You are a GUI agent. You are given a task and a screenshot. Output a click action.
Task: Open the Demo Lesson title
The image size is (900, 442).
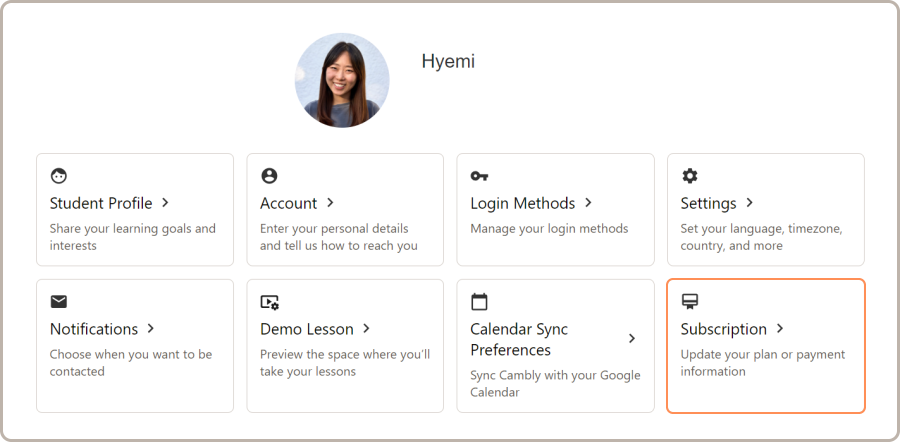[306, 329]
